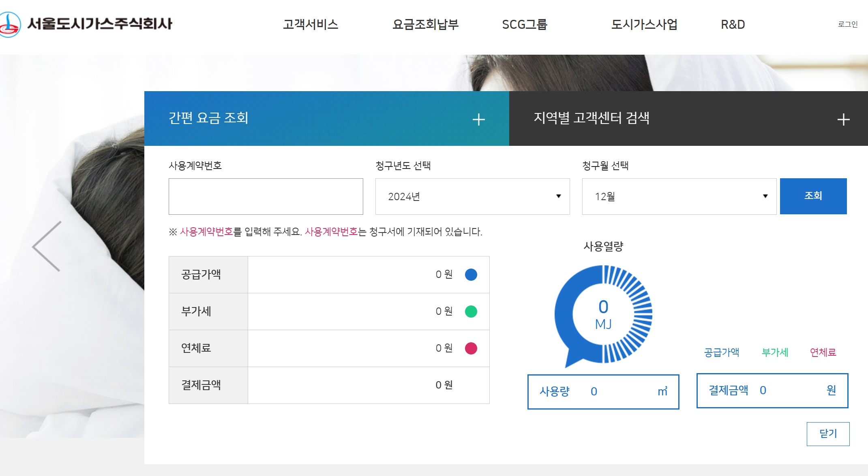Click the 사용계약번호 input field
Viewport: 868px width, 476px height.
point(266,196)
